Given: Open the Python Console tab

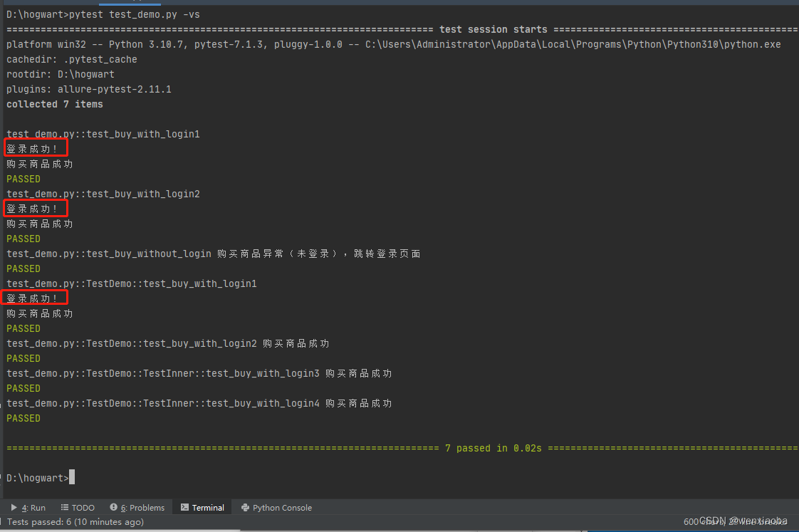Looking at the screenshot, I should 276,508.
